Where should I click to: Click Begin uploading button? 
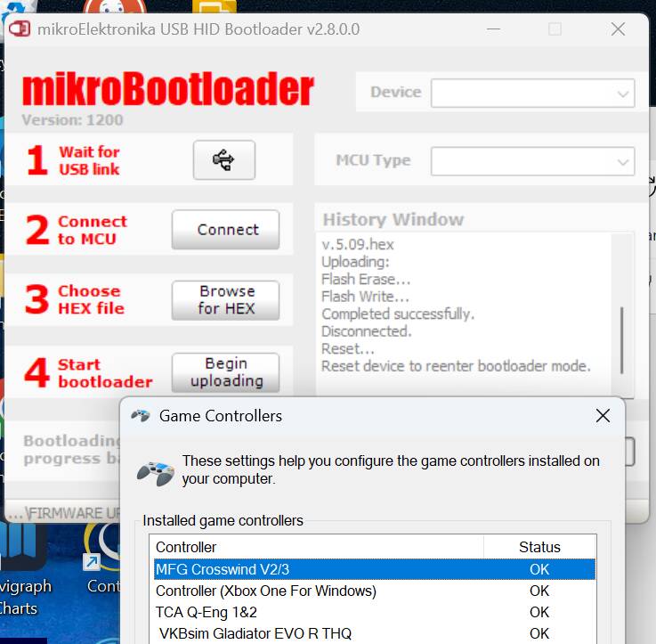[225, 372]
